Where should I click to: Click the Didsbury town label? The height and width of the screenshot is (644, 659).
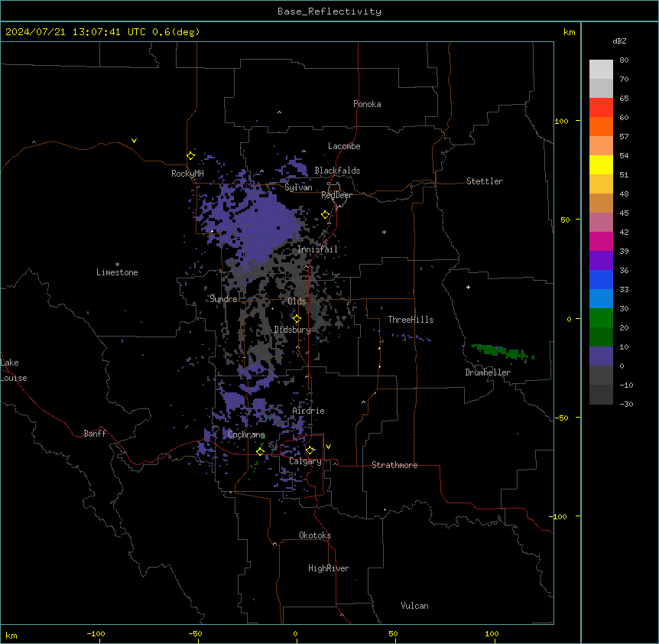[293, 330]
